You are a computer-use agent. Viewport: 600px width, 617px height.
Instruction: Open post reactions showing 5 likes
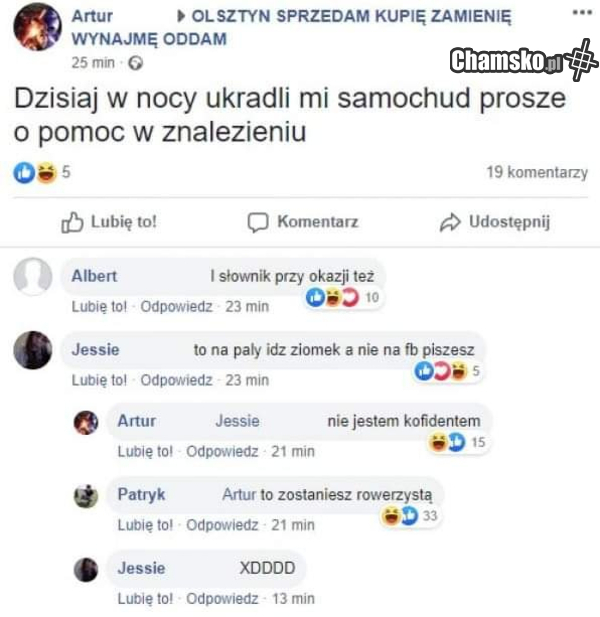(42, 172)
